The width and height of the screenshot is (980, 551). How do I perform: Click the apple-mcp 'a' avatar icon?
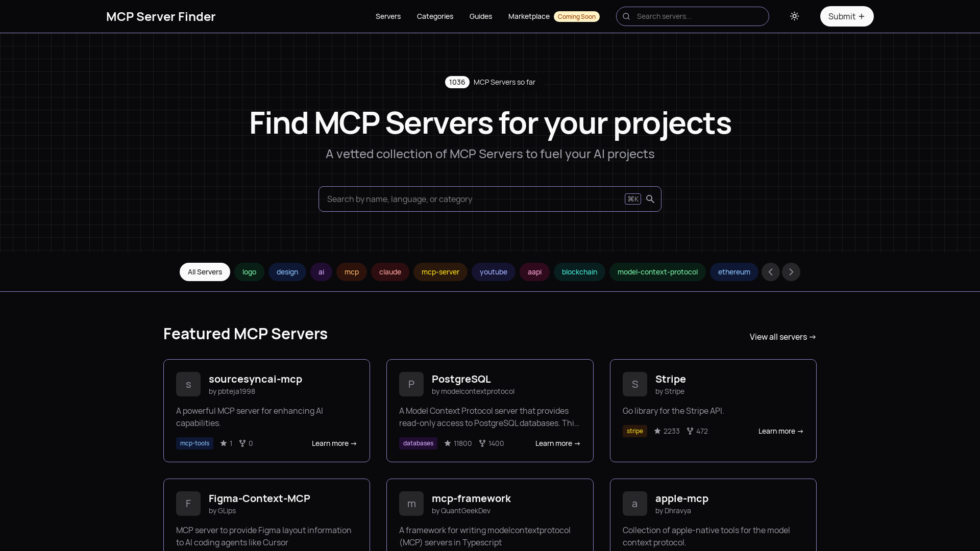[635, 504]
